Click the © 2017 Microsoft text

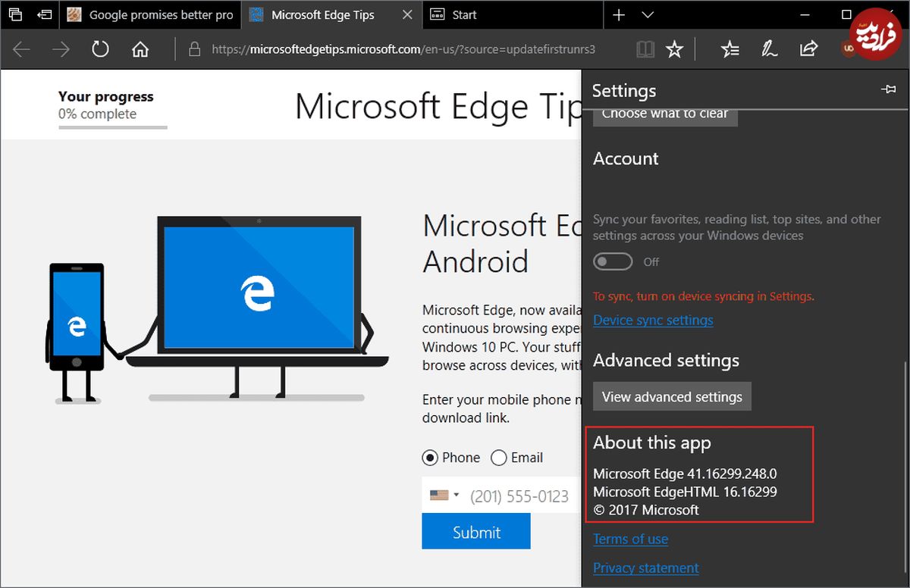646,510
